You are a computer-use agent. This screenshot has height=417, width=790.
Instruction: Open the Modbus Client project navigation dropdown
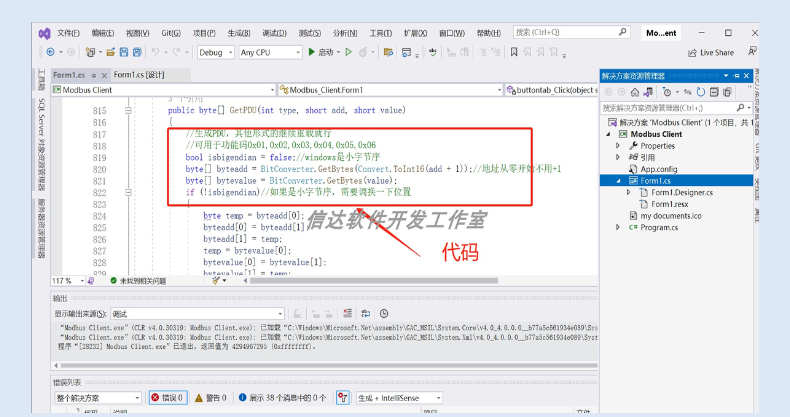pyautogui.click(x=164, y=90)
